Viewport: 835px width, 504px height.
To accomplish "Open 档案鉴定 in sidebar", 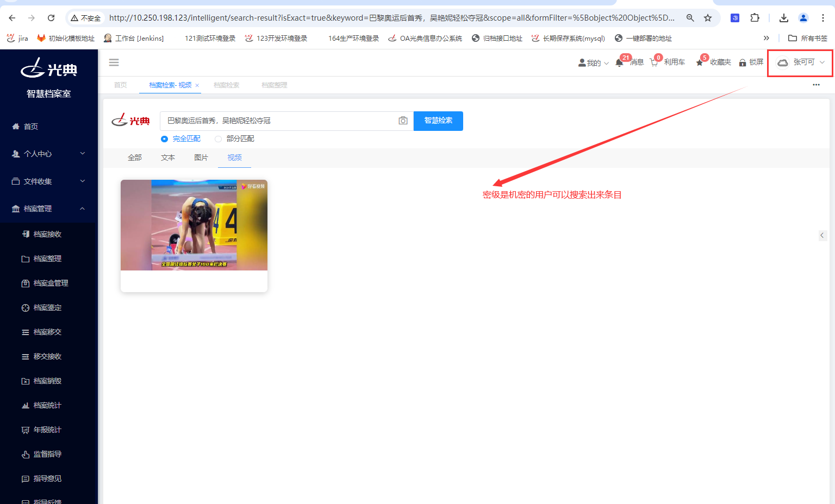I will pyautogui.click(x=47, y=307).
